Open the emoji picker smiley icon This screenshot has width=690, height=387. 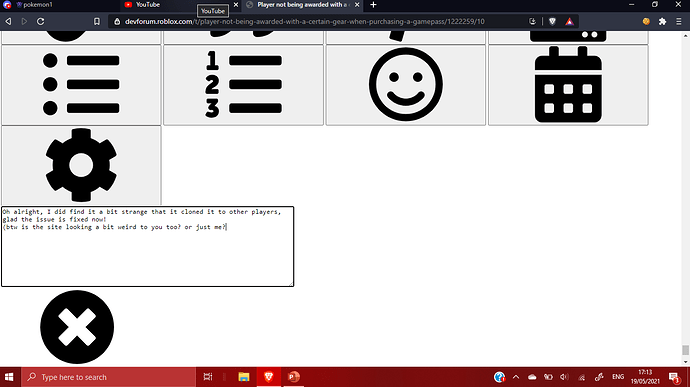coord(406,85)
